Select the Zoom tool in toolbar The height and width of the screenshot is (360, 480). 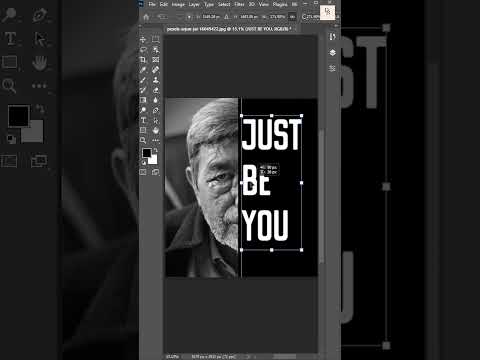(143, 140)
